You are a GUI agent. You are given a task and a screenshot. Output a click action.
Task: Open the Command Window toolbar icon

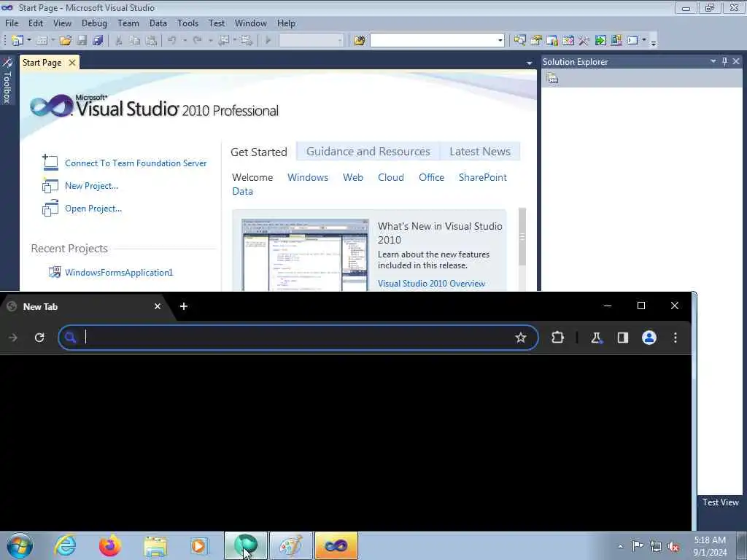coord(632,41)
